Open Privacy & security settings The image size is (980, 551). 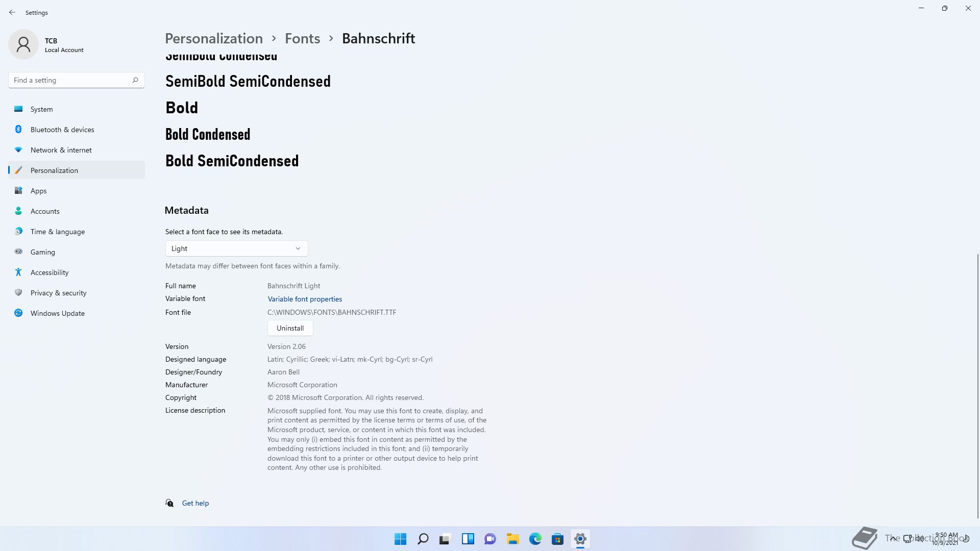point(77,293)
